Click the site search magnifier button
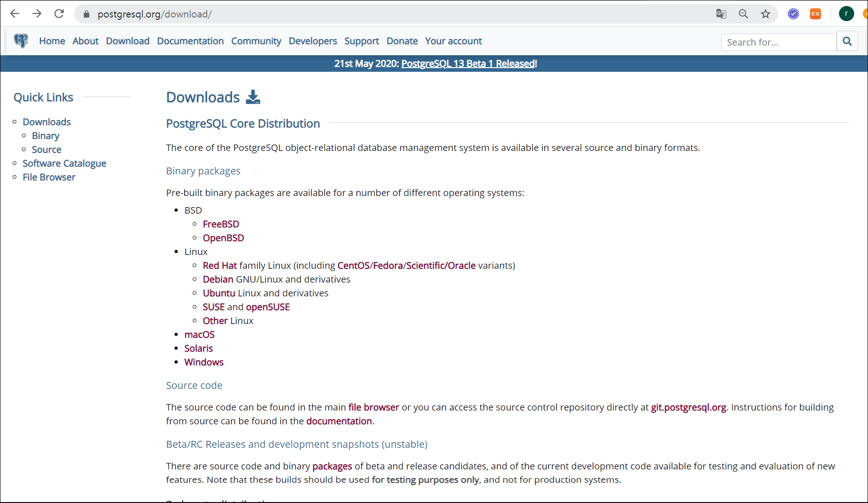Image resolution: width=868 pixels, height=503 pixels. (847, 41)
